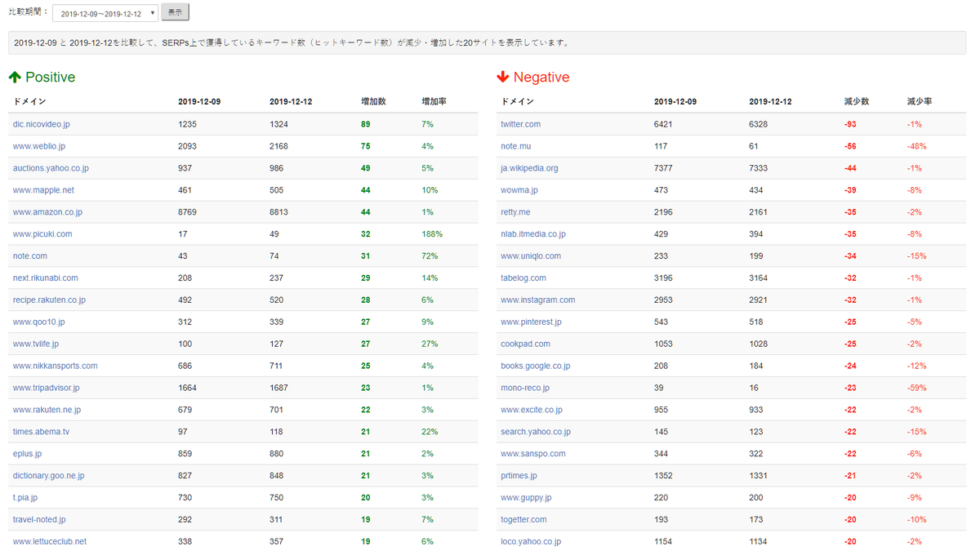This screenshot has width=980, height=555.
Task: Click the 188% increase rate for picuki
Action: [433, 234]
